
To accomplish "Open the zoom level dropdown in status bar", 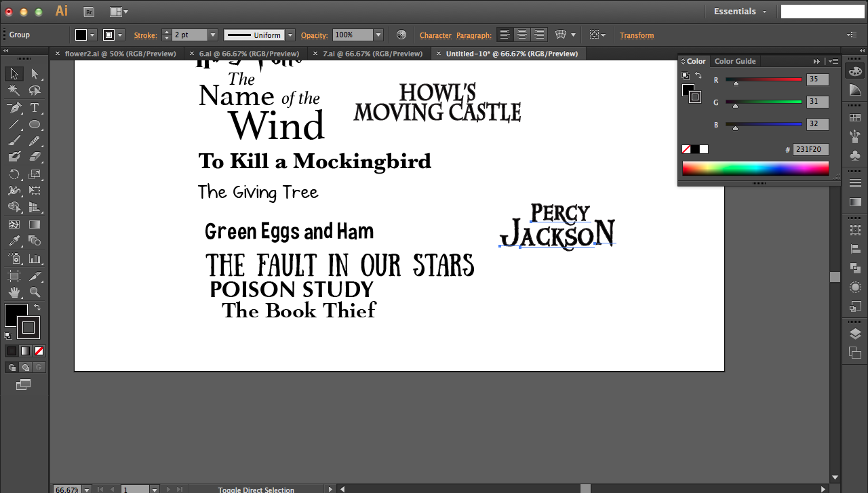I will click(87, 490).
